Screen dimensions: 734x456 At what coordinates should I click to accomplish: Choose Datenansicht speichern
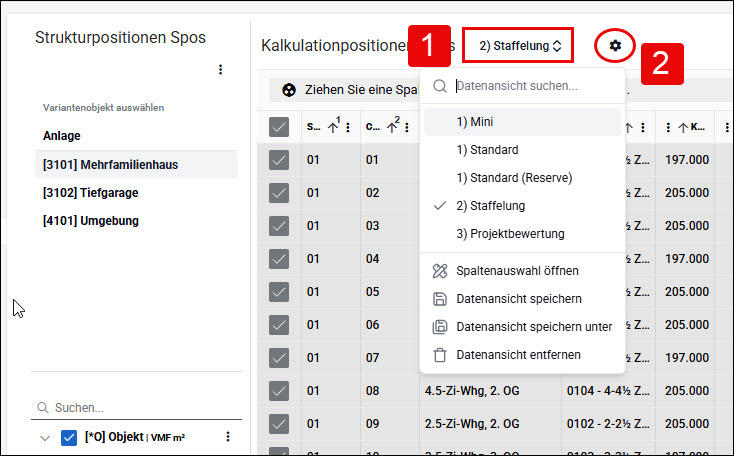pos(522,299)
